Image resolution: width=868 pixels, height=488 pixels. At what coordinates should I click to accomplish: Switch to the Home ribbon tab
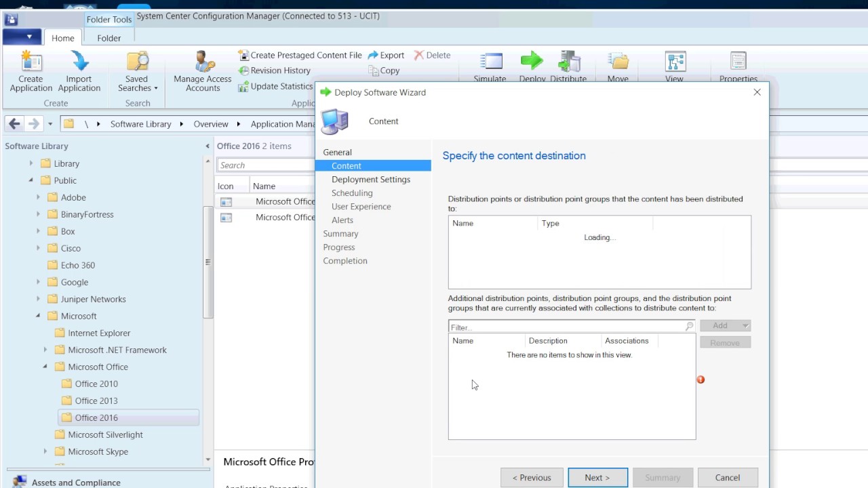pos(63,38)
